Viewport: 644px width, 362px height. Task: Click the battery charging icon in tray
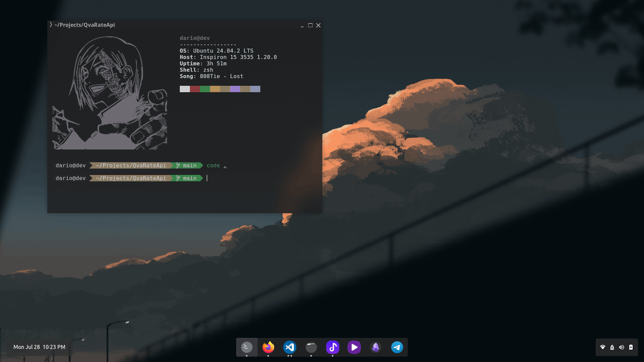tap(631, 348)
